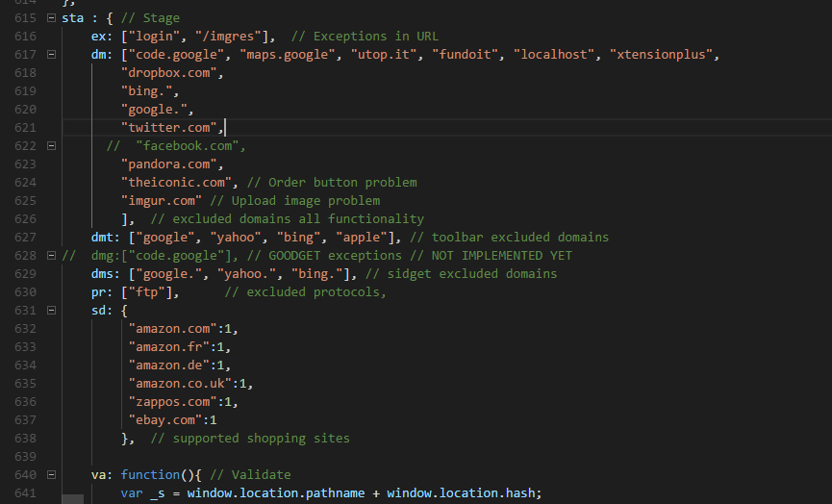Screen dimensions: 832x504
Task: Click the Order button problem comment
Action: 332,183
